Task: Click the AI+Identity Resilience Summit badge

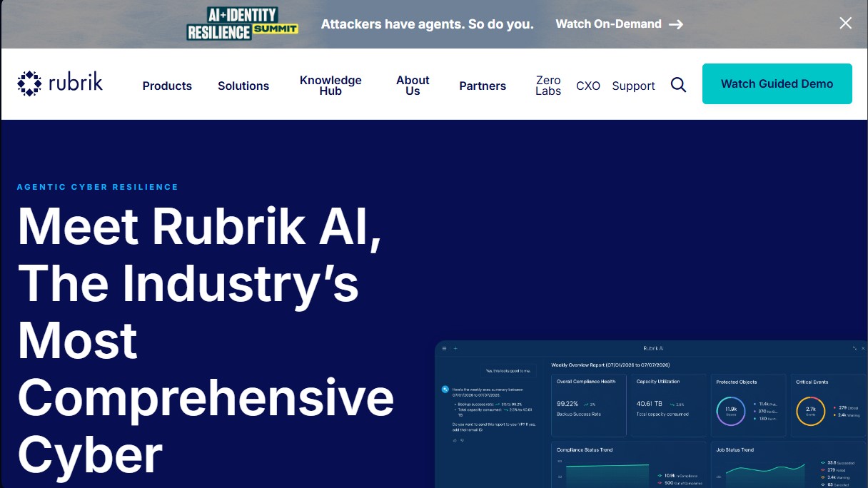Action: (x=242, y=24)
